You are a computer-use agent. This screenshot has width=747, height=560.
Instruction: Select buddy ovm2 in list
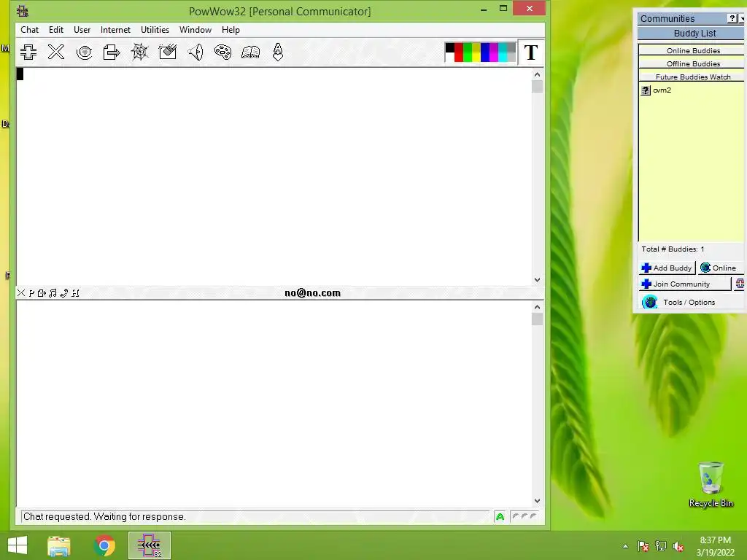click(x=662, y=90)
